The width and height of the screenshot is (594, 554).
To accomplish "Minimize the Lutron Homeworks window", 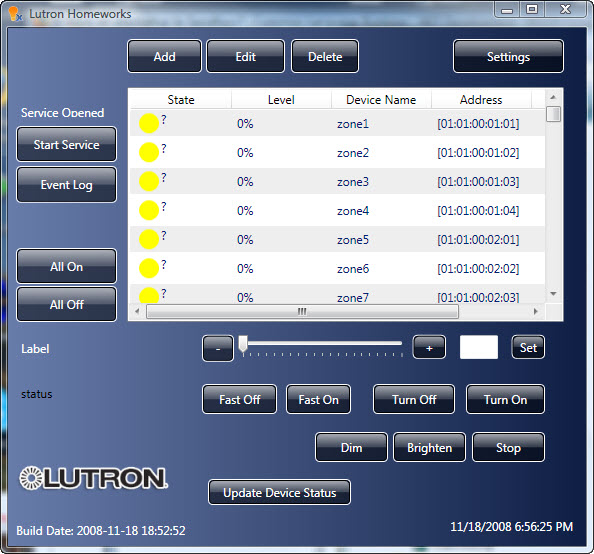I will pos(507,9).
